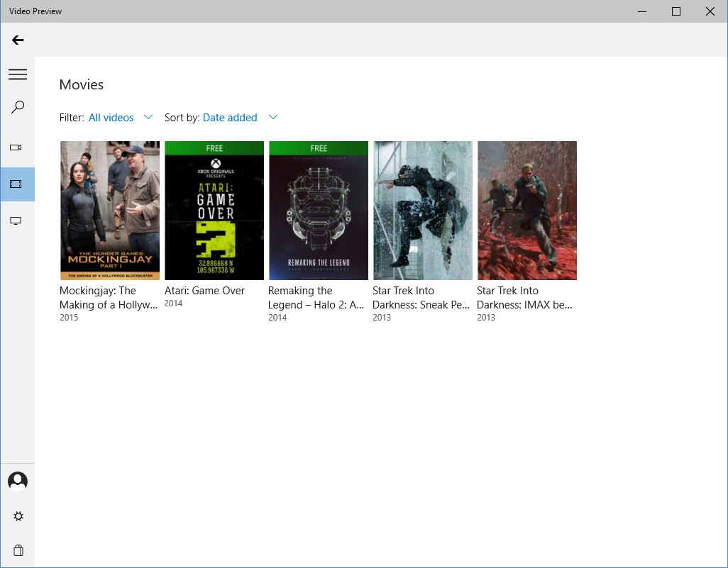The image size is (728, 568).
Task: Open the Atari: Game Over poster
Action: coord(214,211)
